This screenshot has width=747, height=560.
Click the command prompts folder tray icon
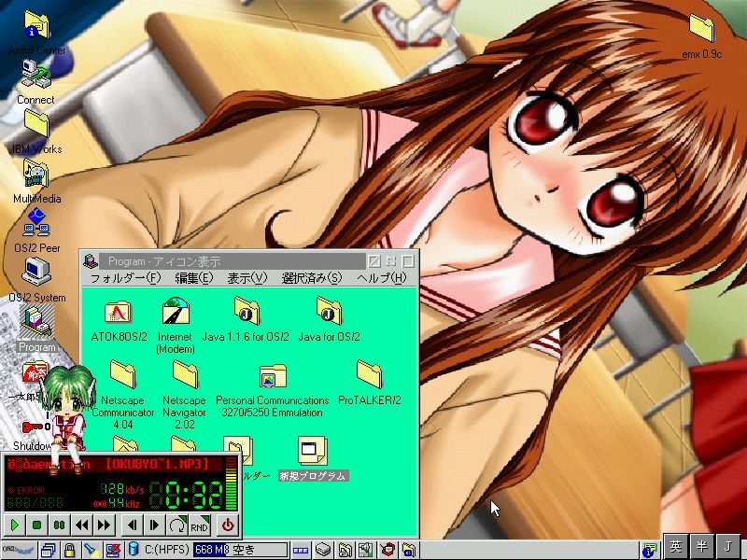coord(409,551)
